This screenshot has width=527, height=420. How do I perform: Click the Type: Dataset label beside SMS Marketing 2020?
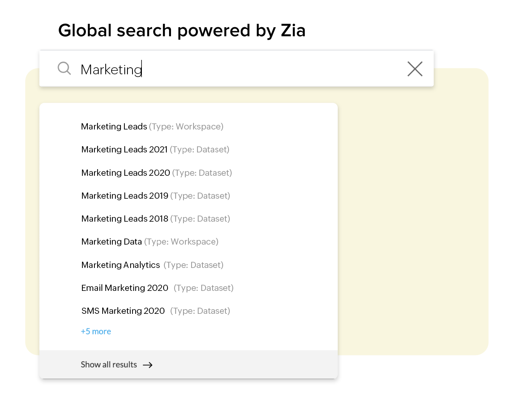(200, 311)
